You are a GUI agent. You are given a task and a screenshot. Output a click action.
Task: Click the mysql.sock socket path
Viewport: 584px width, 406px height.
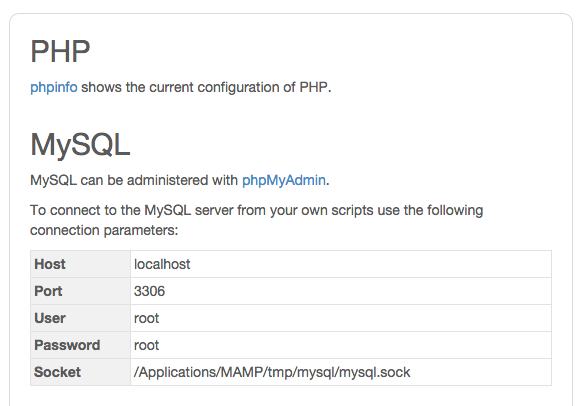[272, 372]
